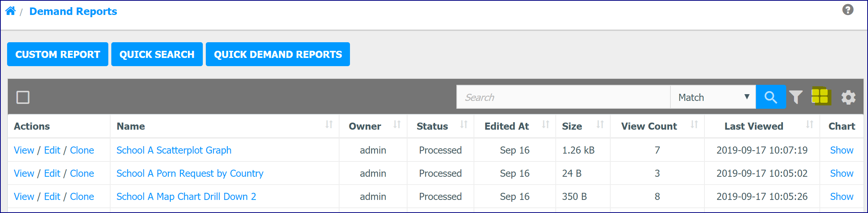This screenshot has height=213, width=868.
Task: Open the Demand Reports breadcrumb
Action: click(x=73, y=12)
